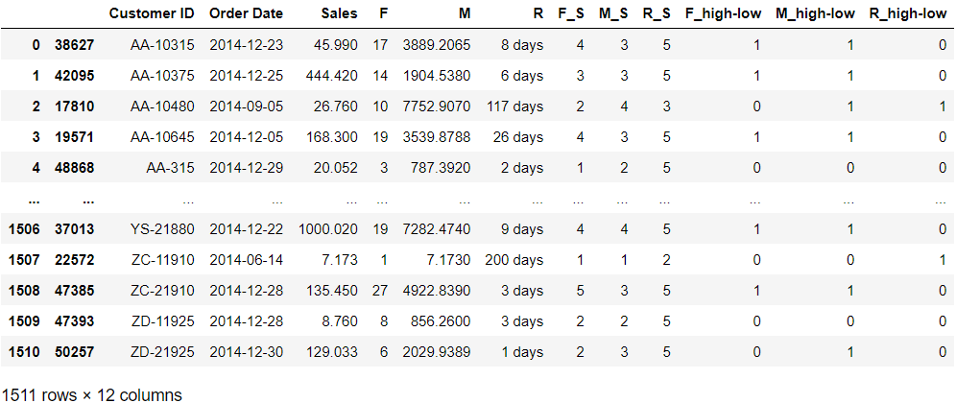Click the ID cell 50257

(x=72, y=352)
